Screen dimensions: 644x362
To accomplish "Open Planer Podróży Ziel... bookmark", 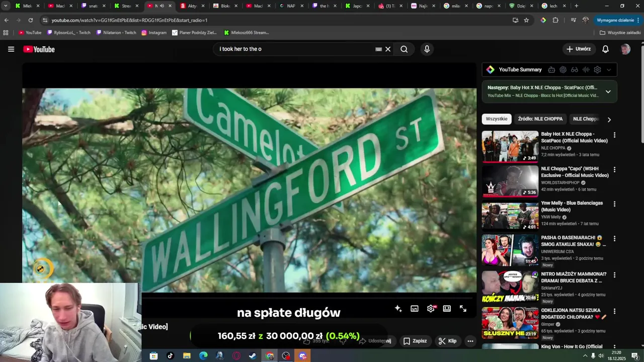I will tap(194, 33).
